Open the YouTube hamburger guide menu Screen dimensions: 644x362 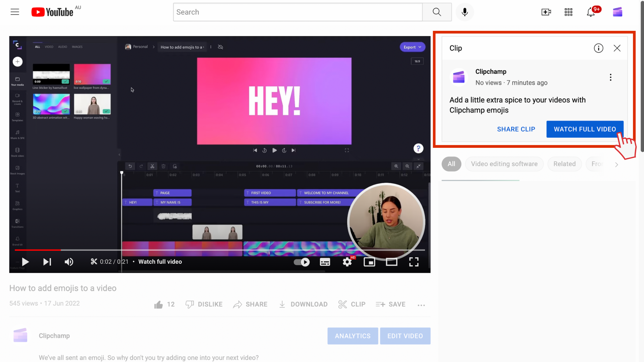pyautogui.click(x=15, y=12)
